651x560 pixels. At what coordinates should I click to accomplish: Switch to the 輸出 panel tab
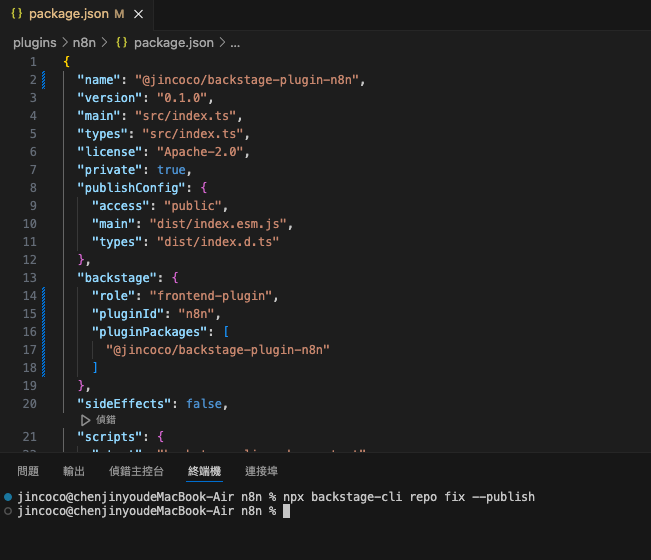click(74, 471)
